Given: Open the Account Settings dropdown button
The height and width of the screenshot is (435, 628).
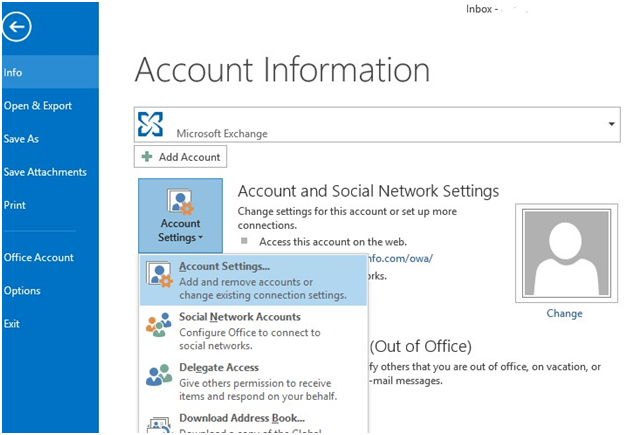Looking at the screenshot, I should pyautogui.click(x=180, y=215).
